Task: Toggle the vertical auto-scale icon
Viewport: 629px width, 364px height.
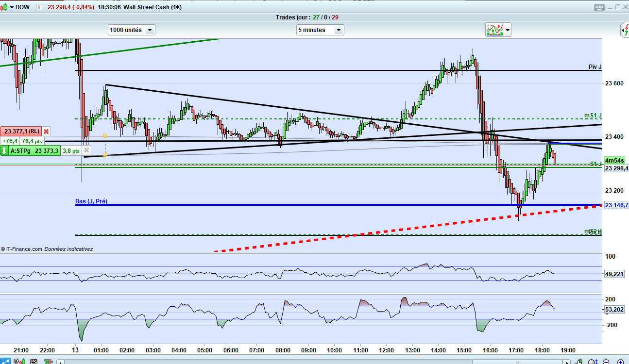Action: [594, 361]
